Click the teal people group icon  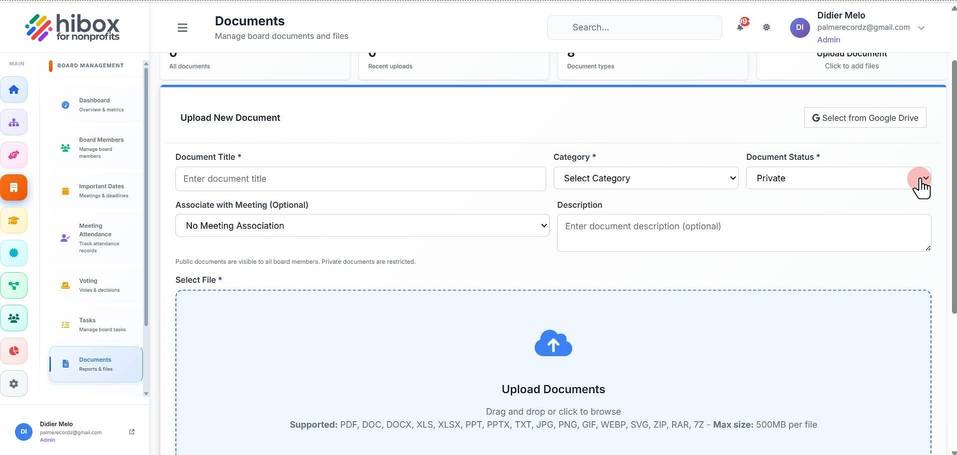13,318
